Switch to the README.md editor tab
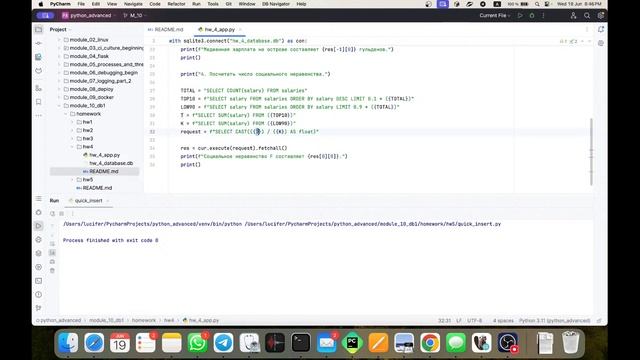Screen dimensions: 640x360 tap(166, 29)
